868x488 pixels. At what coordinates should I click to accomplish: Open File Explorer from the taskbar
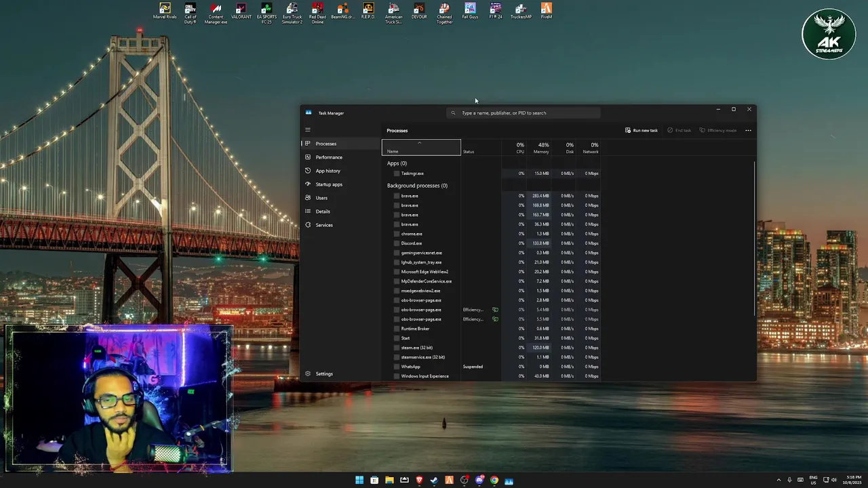[389, 481]
